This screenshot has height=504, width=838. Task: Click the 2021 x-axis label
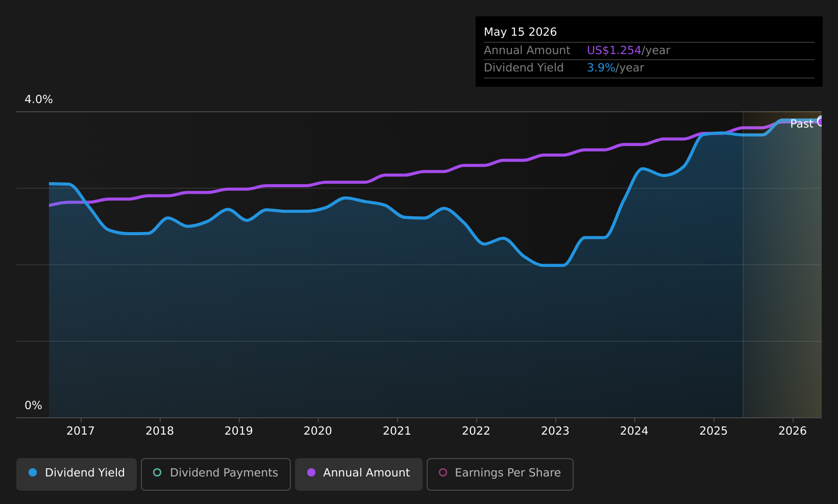[x=397, y=431]
